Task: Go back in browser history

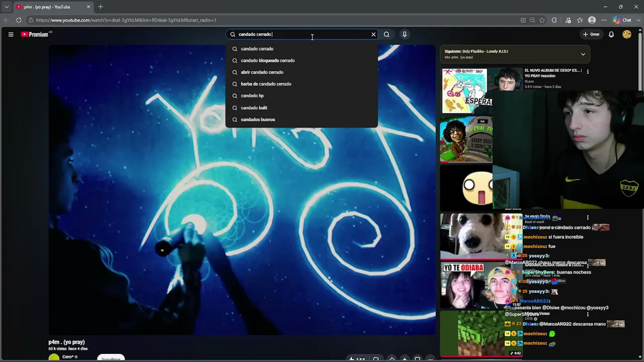Action: click(x=6, y=20)
